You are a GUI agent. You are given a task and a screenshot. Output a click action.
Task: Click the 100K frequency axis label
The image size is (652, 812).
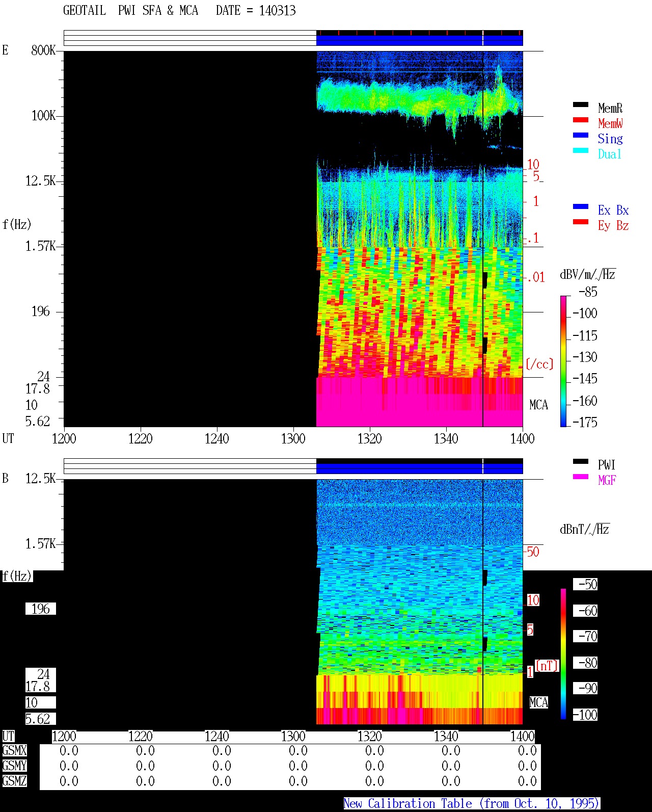pyautogui.click(x=43, y=116)
